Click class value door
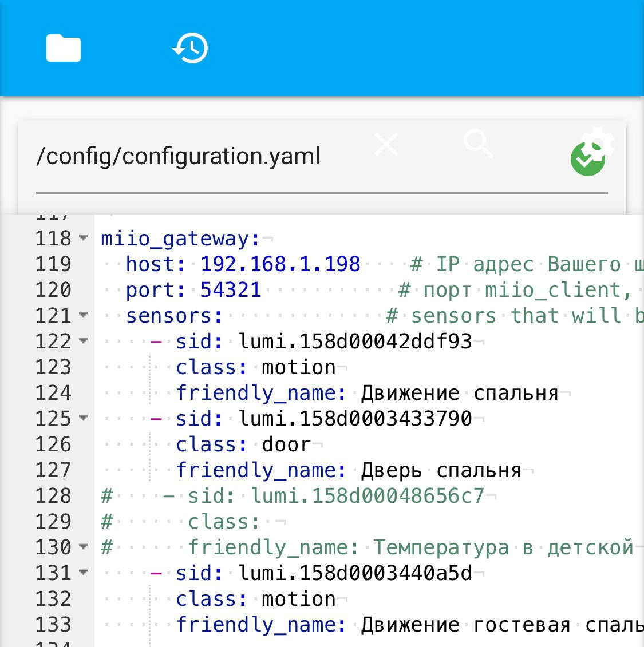Image resolution: width=644 pixels, height=647 pixels. (286, 444)
